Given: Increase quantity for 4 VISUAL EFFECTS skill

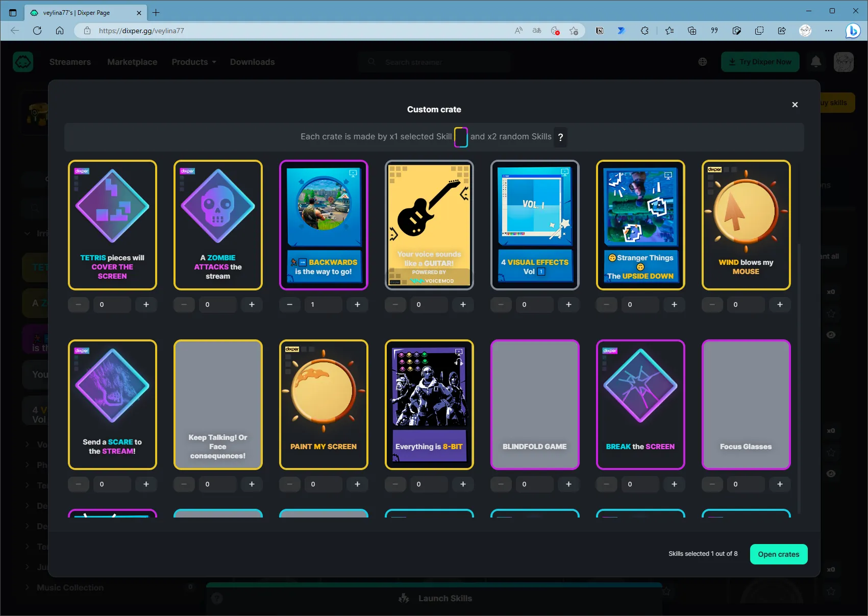Looking at the screenshot, I should 568,305.
